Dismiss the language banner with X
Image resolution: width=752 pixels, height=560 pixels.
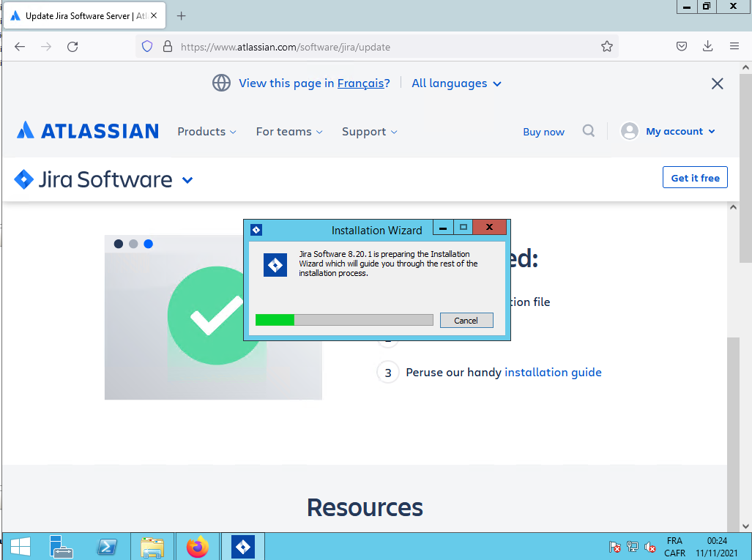click(717, 83)
